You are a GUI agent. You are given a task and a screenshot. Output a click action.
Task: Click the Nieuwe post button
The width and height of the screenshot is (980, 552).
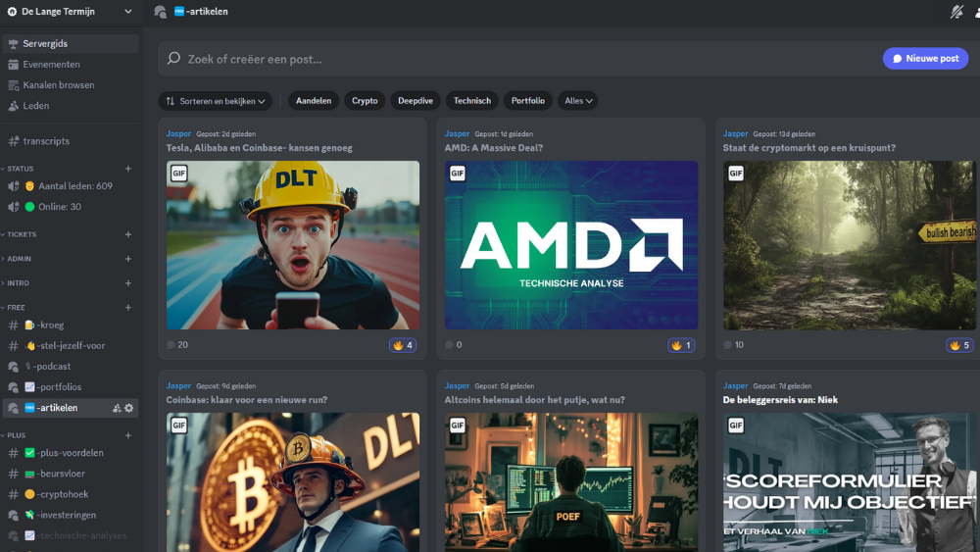pyautogui.click(x=926, y=59)
